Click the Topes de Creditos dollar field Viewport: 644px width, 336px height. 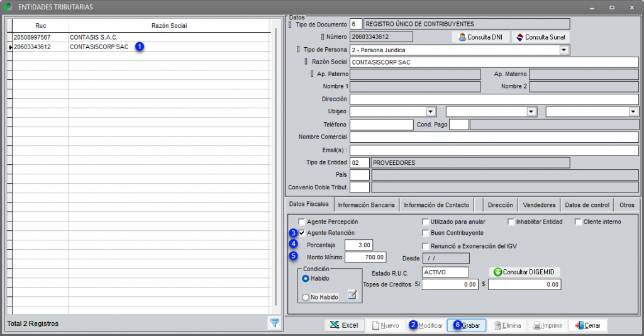[x=525, y=284]
